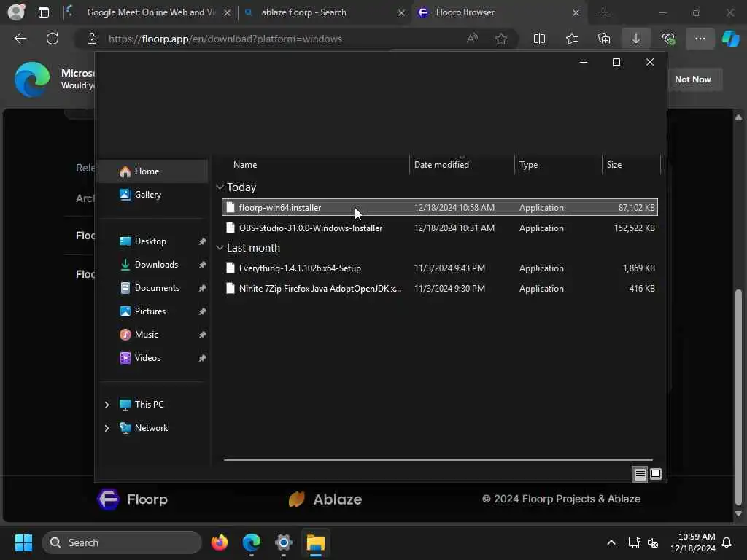This screenshot has width=747, height=560.
Task: Click the pin icon beside Music
Action: tap(203, 335)
